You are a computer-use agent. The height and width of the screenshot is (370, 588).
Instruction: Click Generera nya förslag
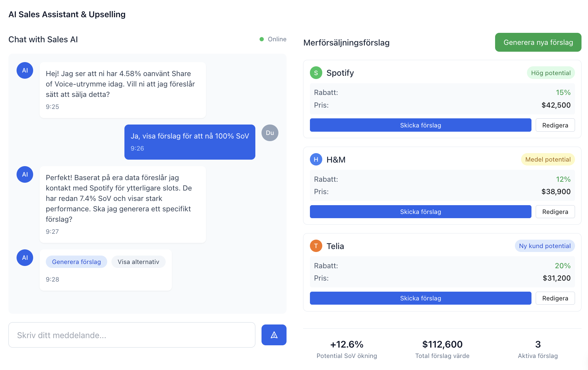[538, 42]
